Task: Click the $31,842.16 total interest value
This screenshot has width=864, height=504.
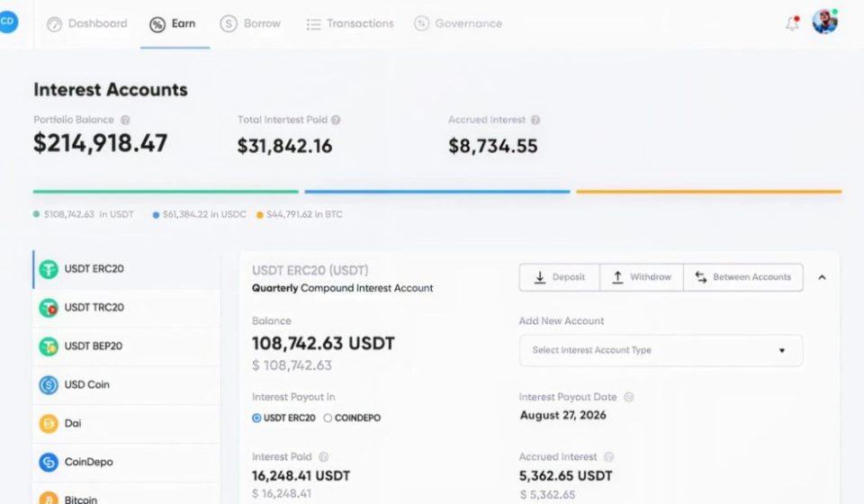Action: [284, 146]
